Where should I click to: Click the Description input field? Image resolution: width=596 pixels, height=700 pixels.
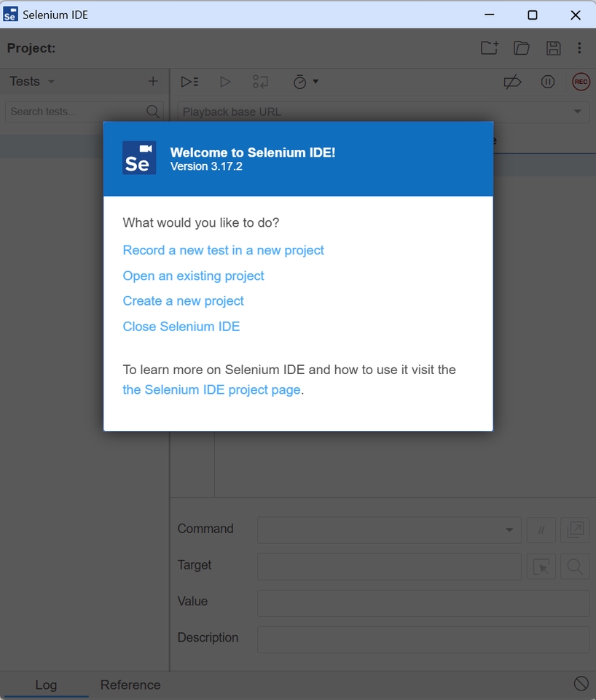423,639
